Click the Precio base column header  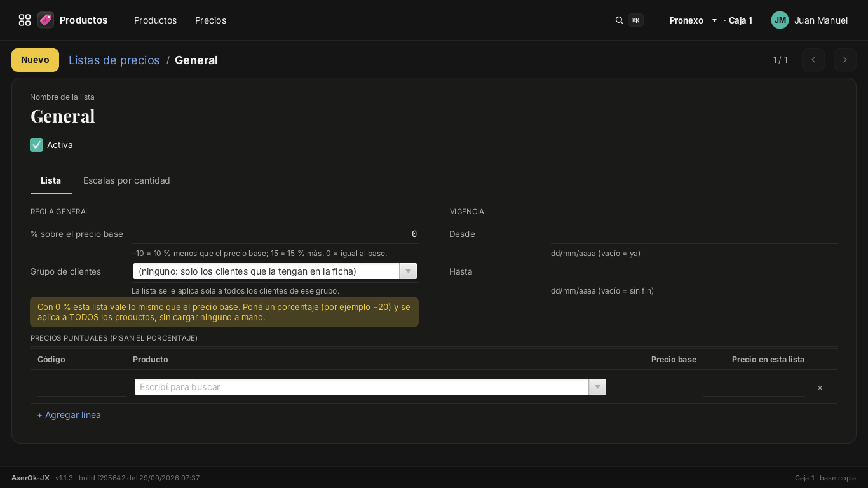[674, 360]
